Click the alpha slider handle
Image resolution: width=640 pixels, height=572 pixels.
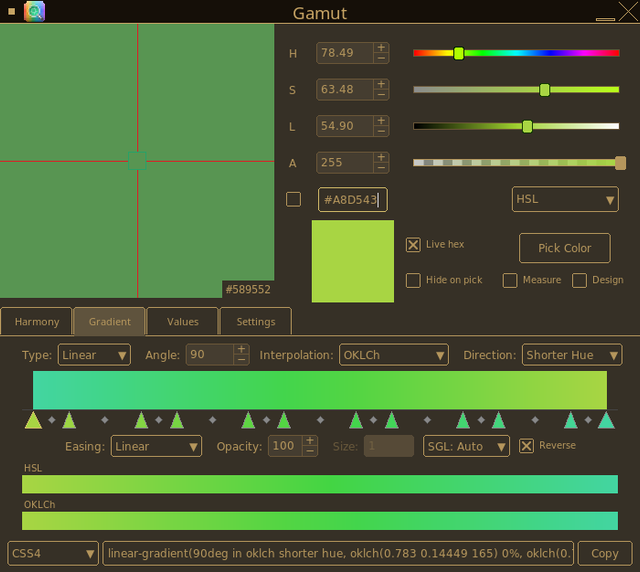(620, 163)
